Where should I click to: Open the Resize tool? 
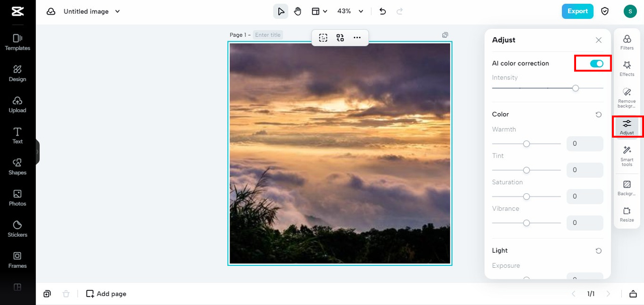(x=627, y=214)
